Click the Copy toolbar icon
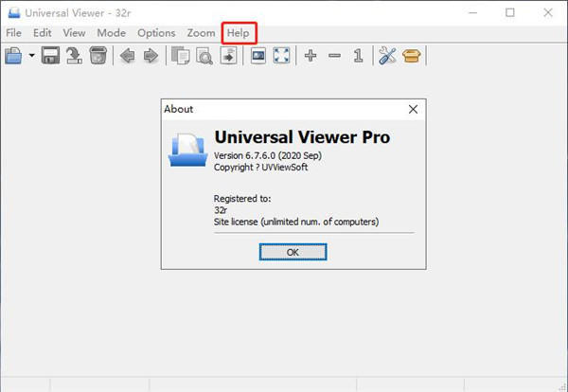The width and height of the screenshot is (568, 392). [x=181, y=56]
